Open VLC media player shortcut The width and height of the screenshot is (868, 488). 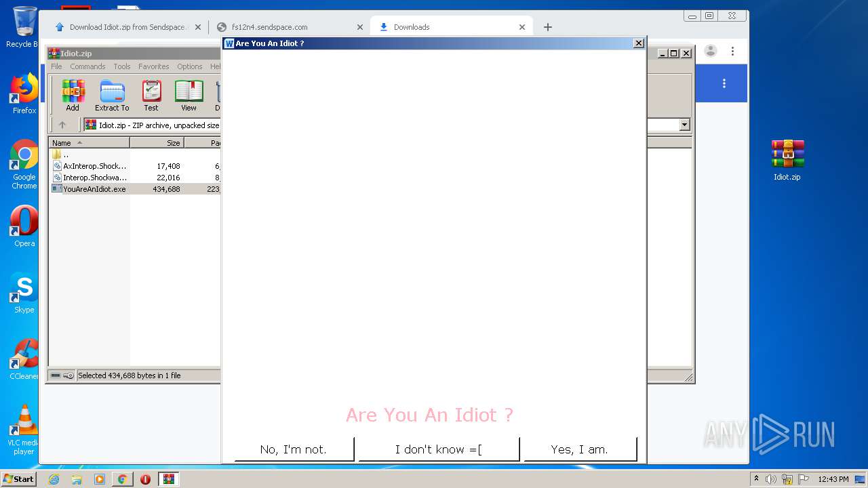[x=24, y=430]
